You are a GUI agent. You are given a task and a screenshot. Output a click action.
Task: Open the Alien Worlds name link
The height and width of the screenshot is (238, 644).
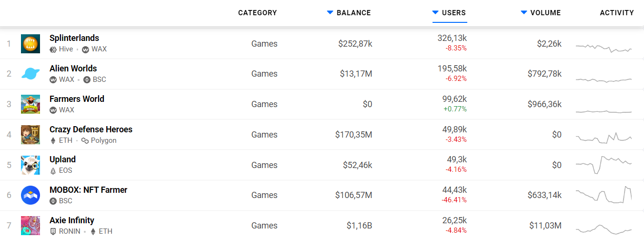coord(73,69)
